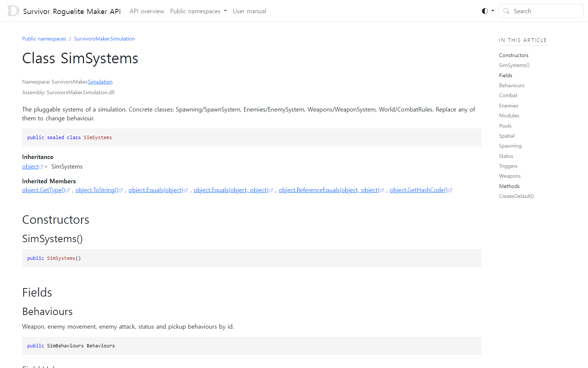Screen dimensions: 588x368
Task: Open object.GetHashCode() member link
Action: [x=419, y=190]
